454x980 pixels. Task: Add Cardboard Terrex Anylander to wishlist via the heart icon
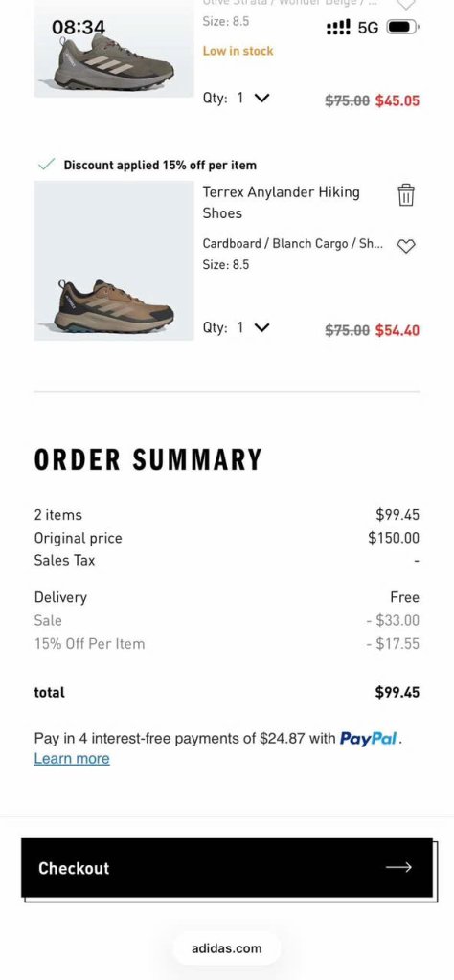coord(406,246)
